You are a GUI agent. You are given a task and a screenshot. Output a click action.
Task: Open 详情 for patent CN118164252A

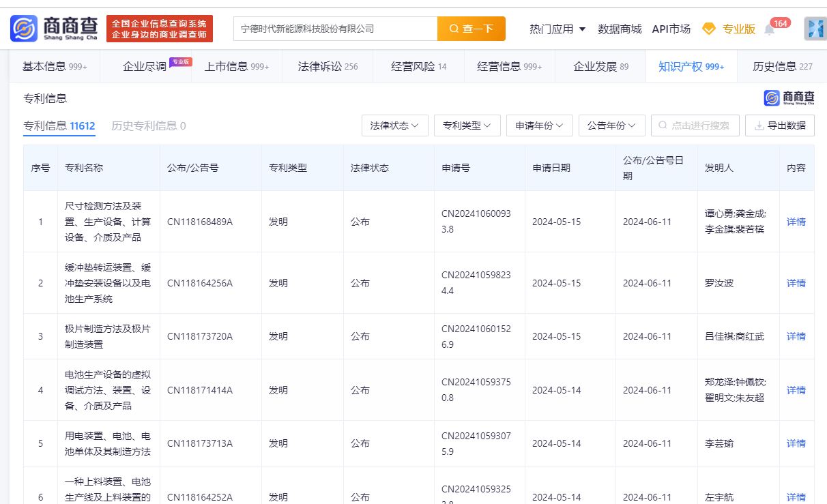click(x=796, y=497)
